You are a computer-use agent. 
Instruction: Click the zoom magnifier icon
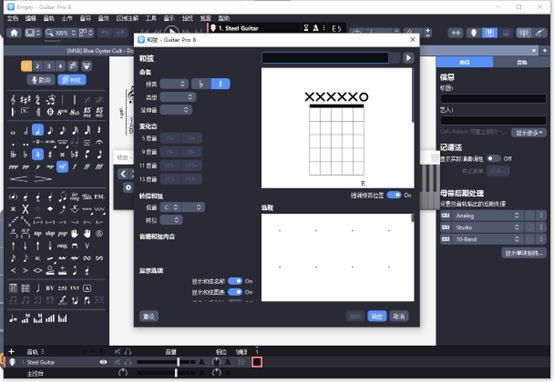pyautogui.click(x=49, y=33)
